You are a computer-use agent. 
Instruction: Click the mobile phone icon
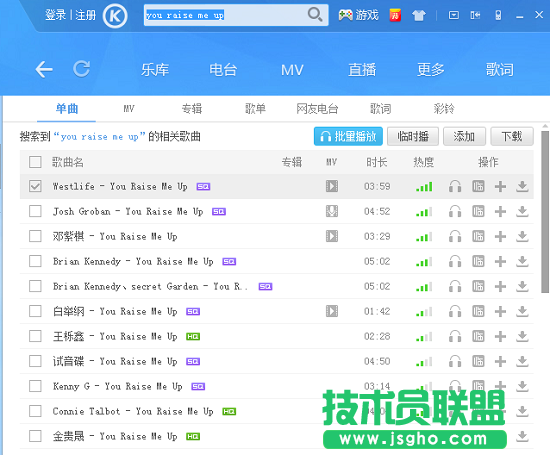pos(498,15)
